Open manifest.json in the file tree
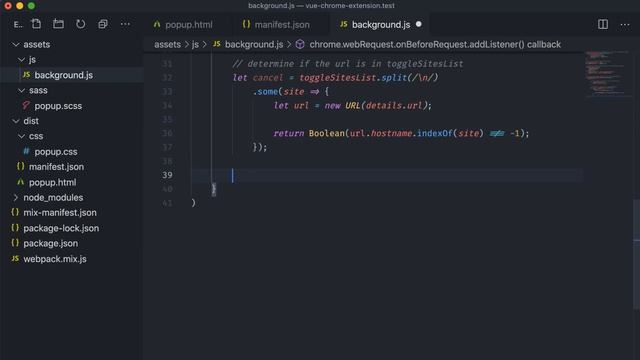Screen dimensions: 640x360 (x=56, y=167)
